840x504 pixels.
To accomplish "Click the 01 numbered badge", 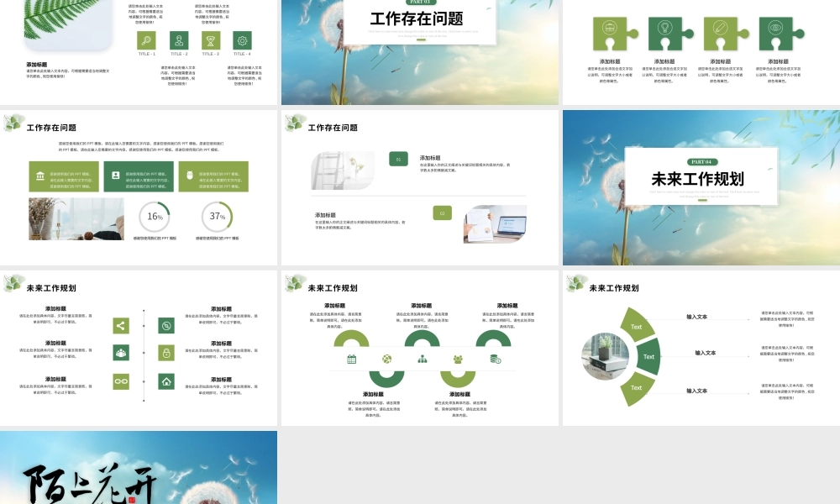I will pos(398,159).
